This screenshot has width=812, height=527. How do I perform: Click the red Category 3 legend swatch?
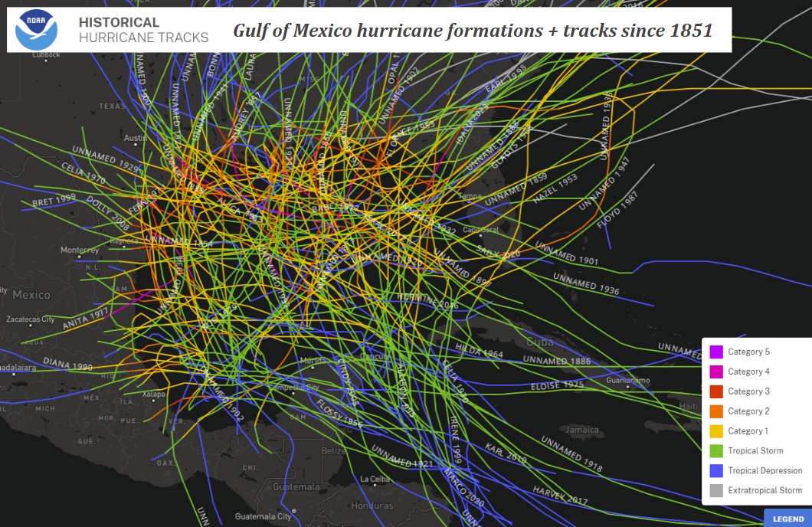716,391
